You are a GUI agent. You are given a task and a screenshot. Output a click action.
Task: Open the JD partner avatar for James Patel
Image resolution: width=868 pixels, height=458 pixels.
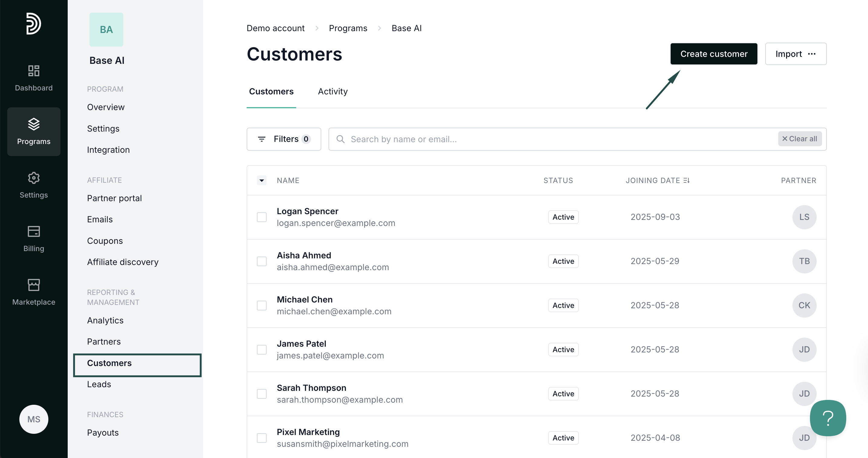pyautogui.click(x=804, y=350)
